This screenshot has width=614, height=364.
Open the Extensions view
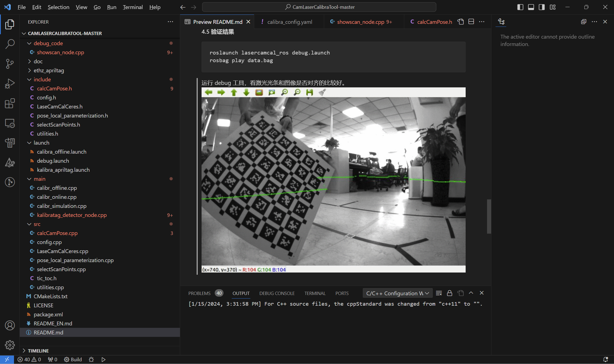[10, 104]
